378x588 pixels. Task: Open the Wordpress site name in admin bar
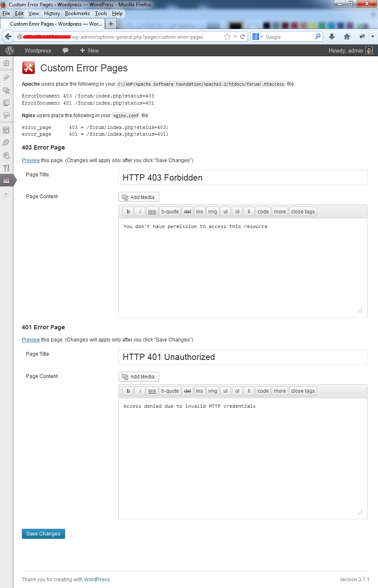point(38,50)
